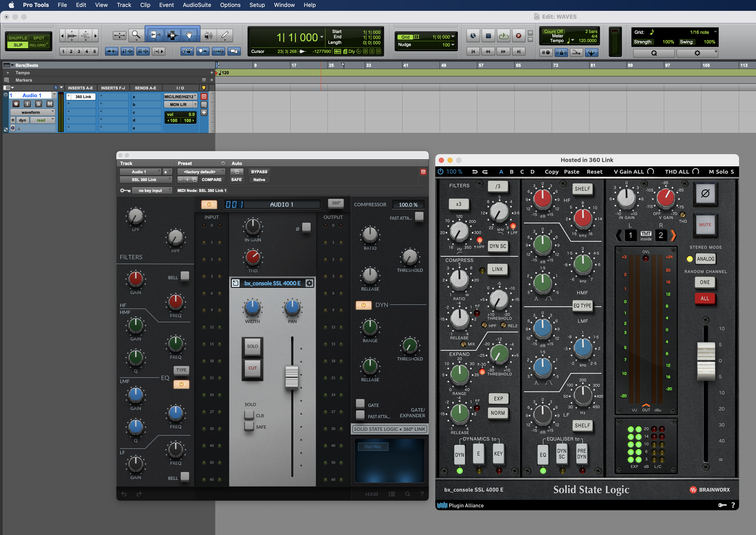Select the Grabber hand tool
The height and width of the screenshot is (535, 756).
coord(189,35)
